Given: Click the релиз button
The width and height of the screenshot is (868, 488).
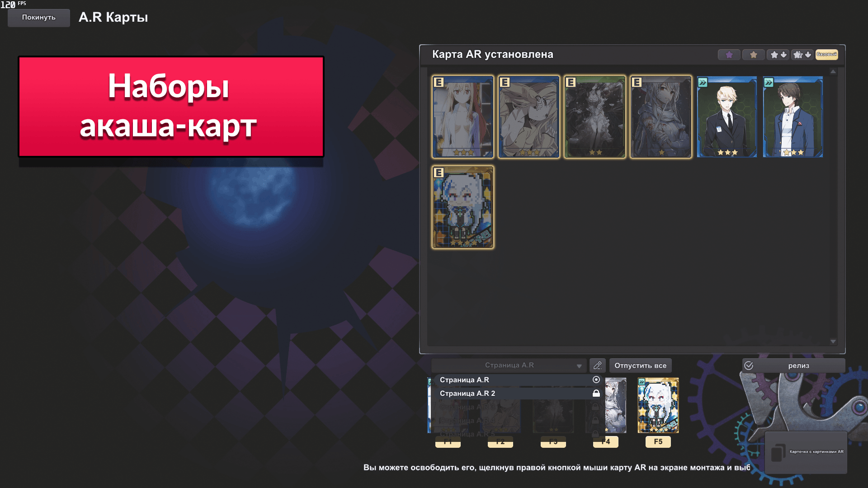Looking at the screenshot, I should point(793,366).
